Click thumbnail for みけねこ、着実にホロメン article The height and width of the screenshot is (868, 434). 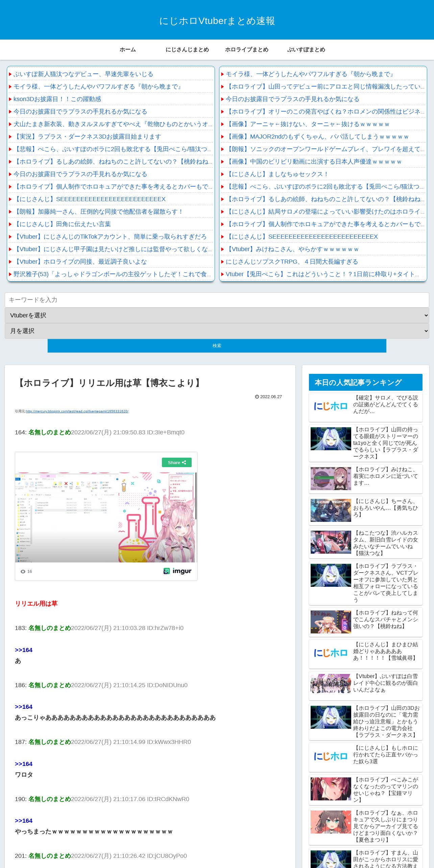(x=331, y=479)
